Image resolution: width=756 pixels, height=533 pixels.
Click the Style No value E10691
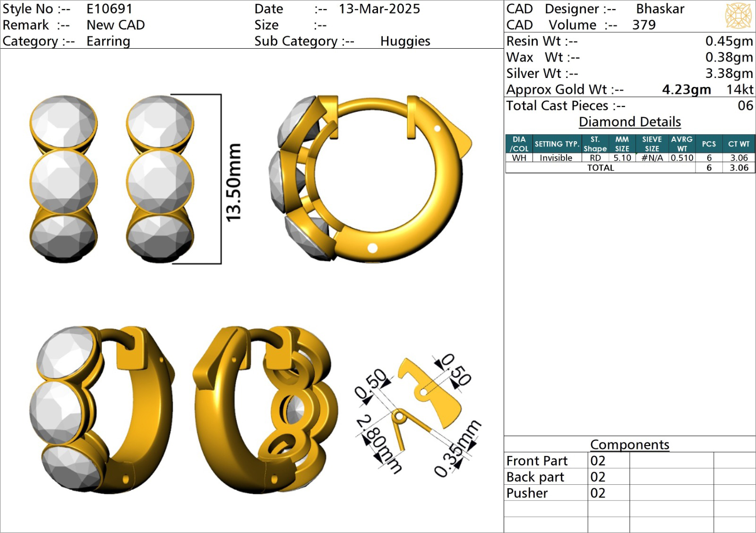coord(110,9)
